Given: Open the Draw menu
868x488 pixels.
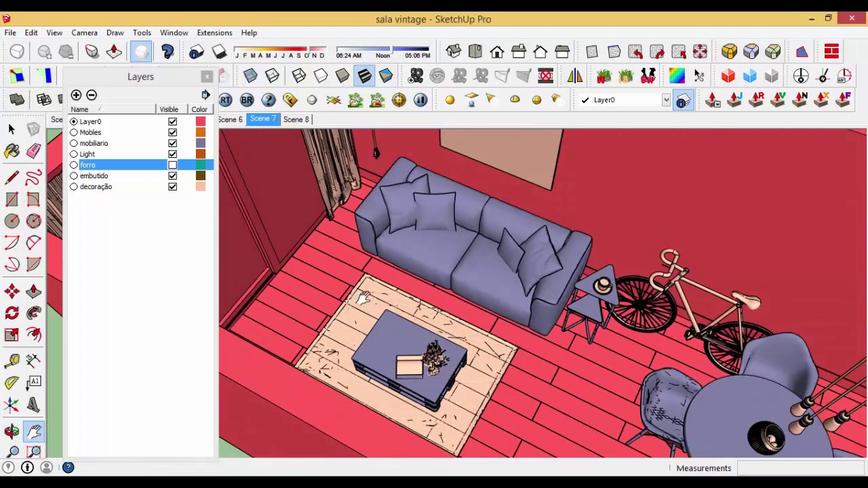Looking at the screenshot, I should [x=115, y=33].
